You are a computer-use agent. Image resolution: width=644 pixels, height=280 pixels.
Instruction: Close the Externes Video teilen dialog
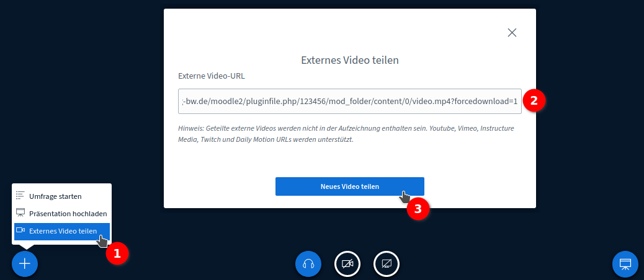512,33
